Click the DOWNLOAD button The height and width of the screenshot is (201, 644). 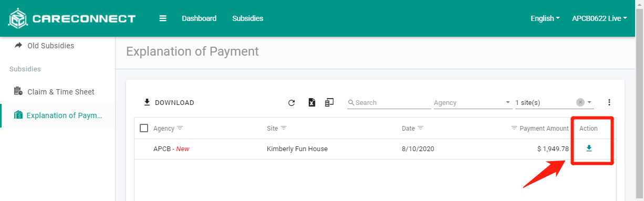(169, 102)
